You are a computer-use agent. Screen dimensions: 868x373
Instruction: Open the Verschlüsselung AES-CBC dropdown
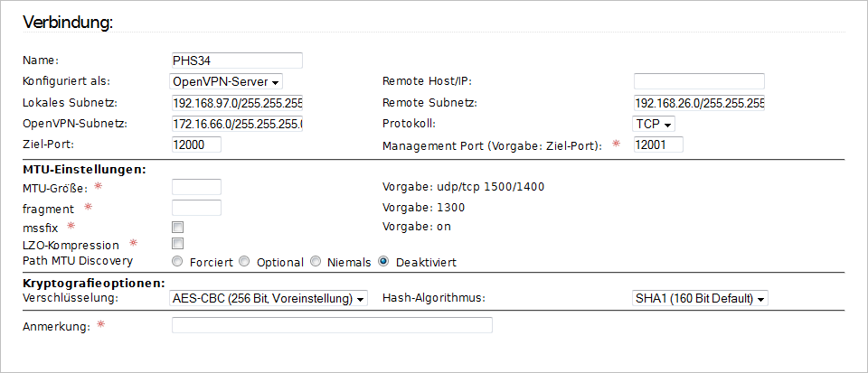pos(269,298)
